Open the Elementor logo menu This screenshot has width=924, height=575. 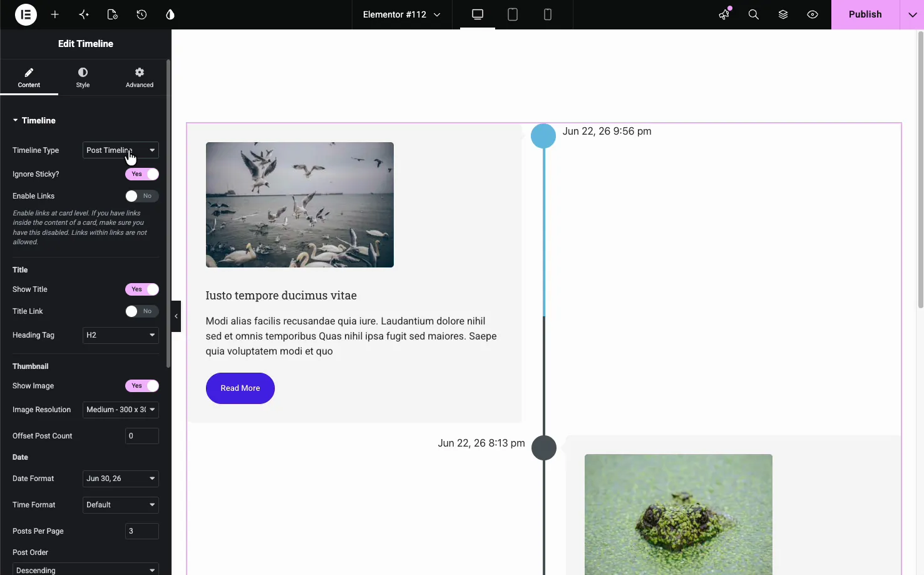pos(26,14)
